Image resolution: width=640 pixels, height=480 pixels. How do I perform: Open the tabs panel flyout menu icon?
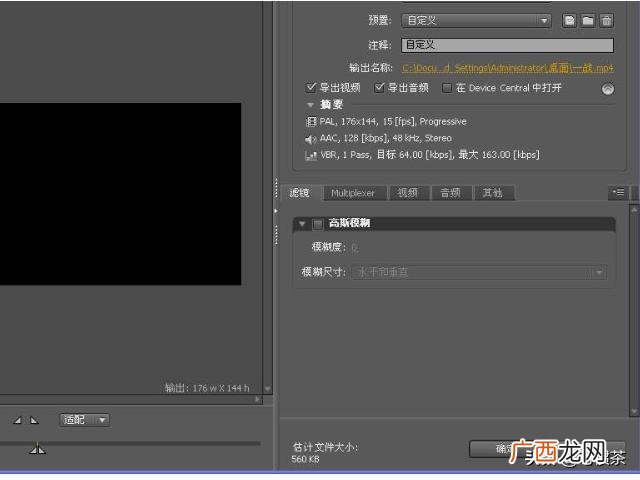tap(618, 192)
